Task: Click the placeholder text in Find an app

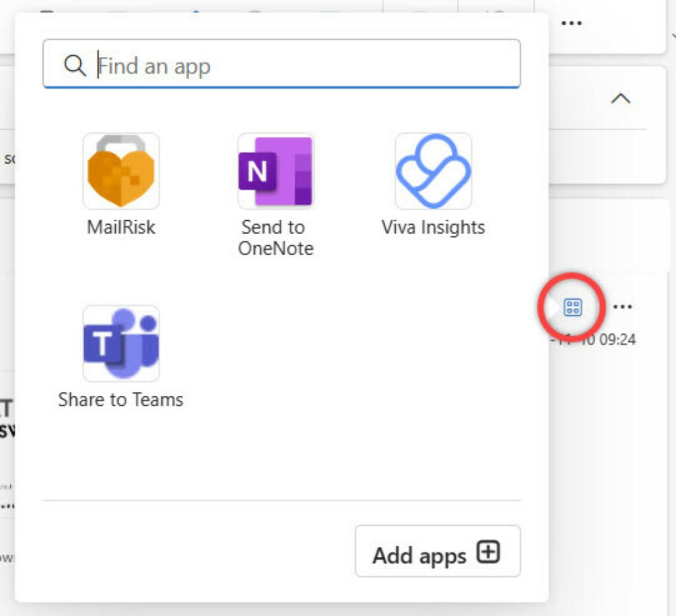Action: pos(154,65)
